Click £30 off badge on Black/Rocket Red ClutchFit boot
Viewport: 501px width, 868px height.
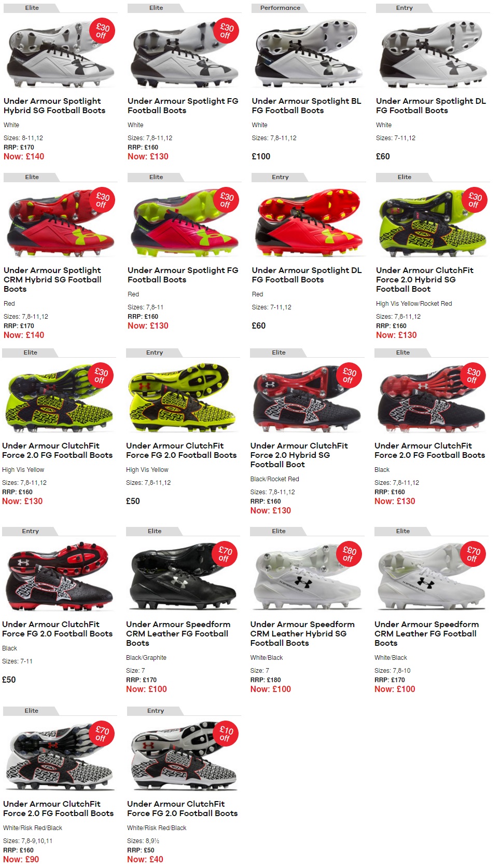coord(350,376)
